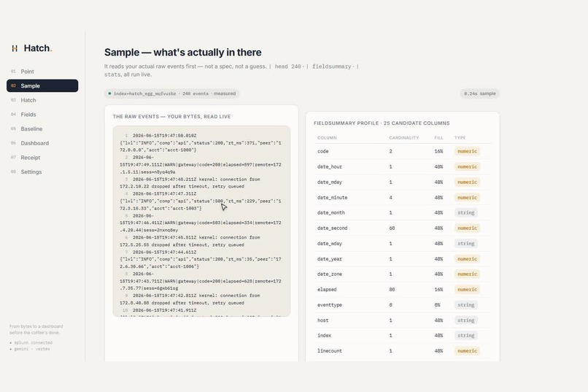
Task: Select the host field name
Action: (323, 320)
